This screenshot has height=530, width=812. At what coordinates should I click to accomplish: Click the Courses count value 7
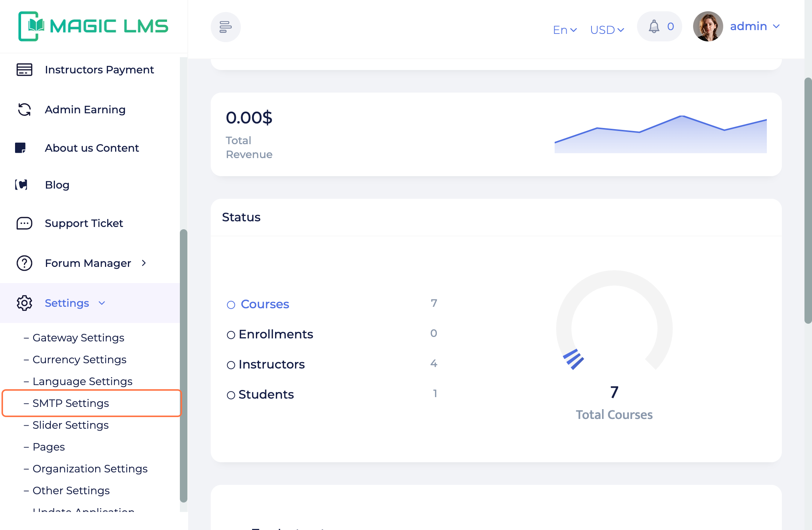point(434,303)
